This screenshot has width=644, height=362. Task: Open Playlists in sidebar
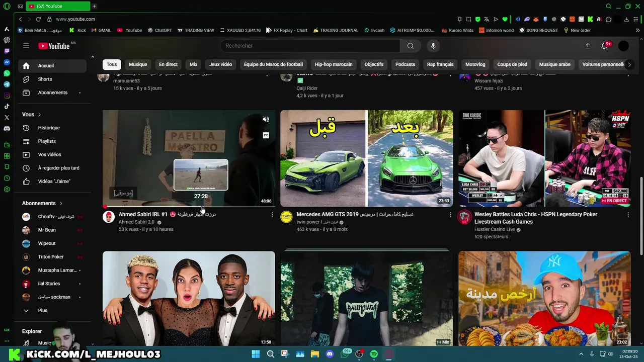[x=52, y=141]
